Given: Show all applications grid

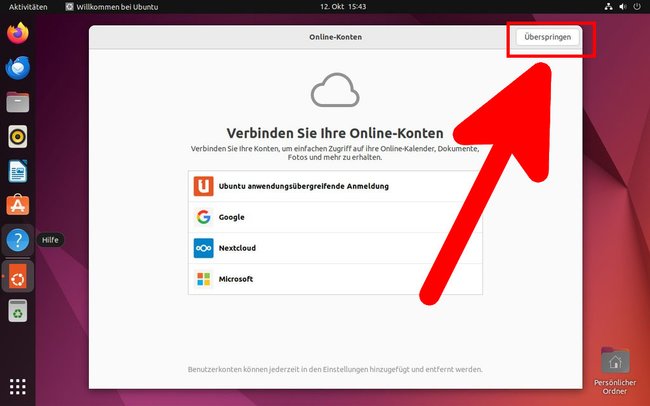Looking at the screenshot, I should pos(17,387).
